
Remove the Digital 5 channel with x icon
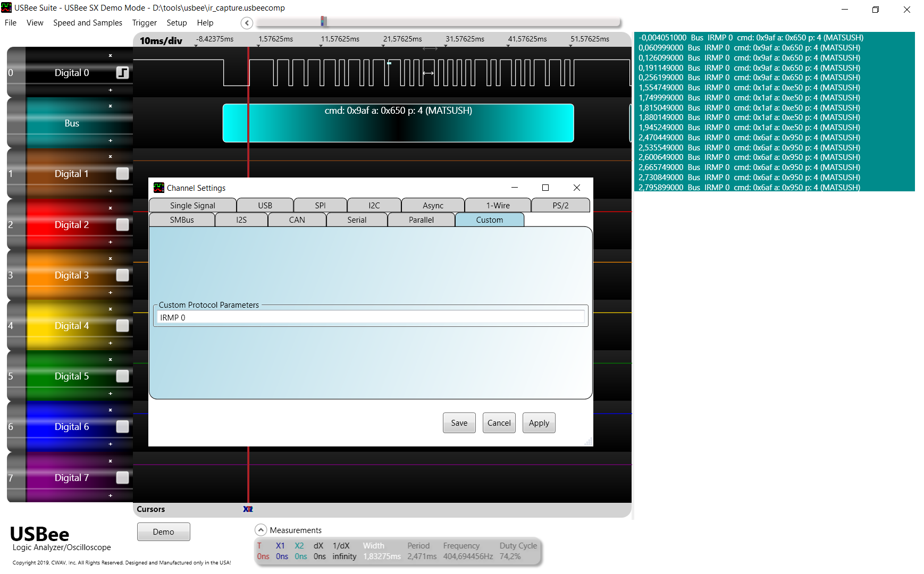pyautogui.click(x=111, y=359)
